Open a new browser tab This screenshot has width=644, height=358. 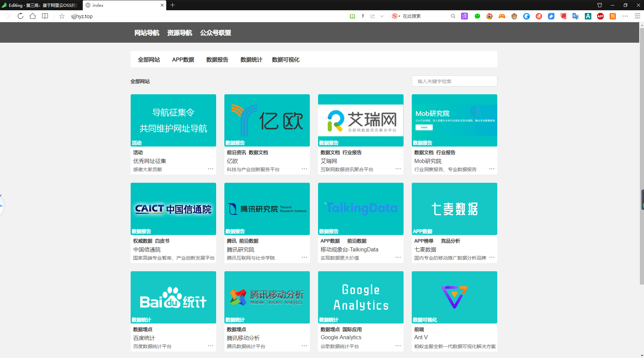point(173,5)
